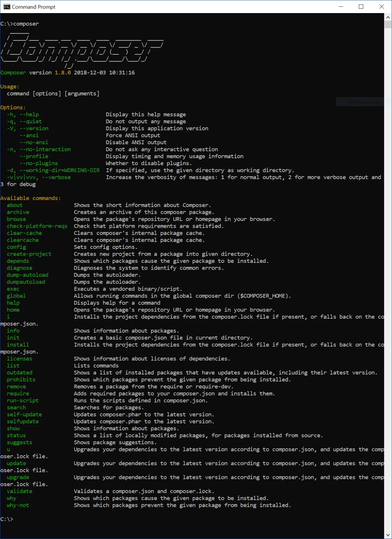Click the 'why-not' command
The image size is (392, 539).
coord(18,505)
